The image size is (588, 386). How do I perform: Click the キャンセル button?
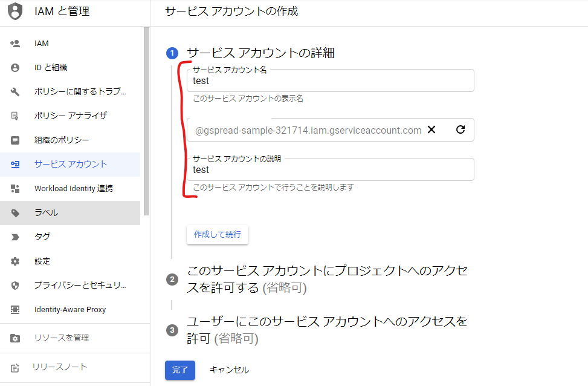pyautogui.click(x=229, y=370)
